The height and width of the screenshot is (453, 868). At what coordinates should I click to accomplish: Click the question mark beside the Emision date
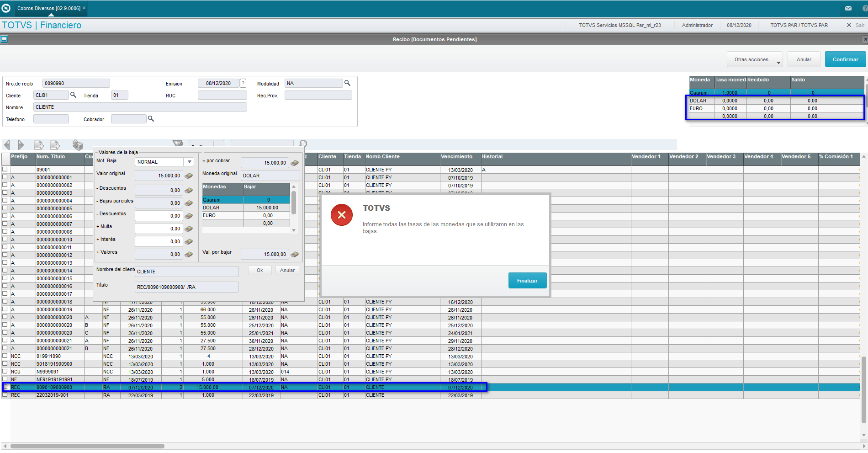[243, 83]
